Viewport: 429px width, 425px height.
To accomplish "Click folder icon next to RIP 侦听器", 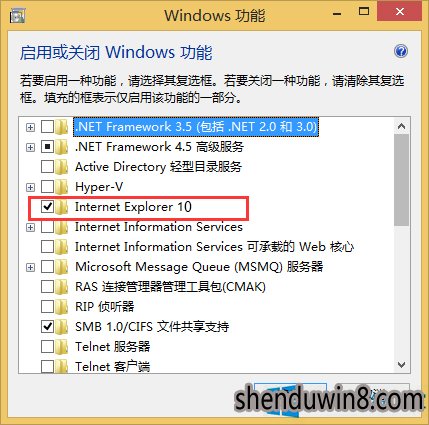I will click(61, 307).
